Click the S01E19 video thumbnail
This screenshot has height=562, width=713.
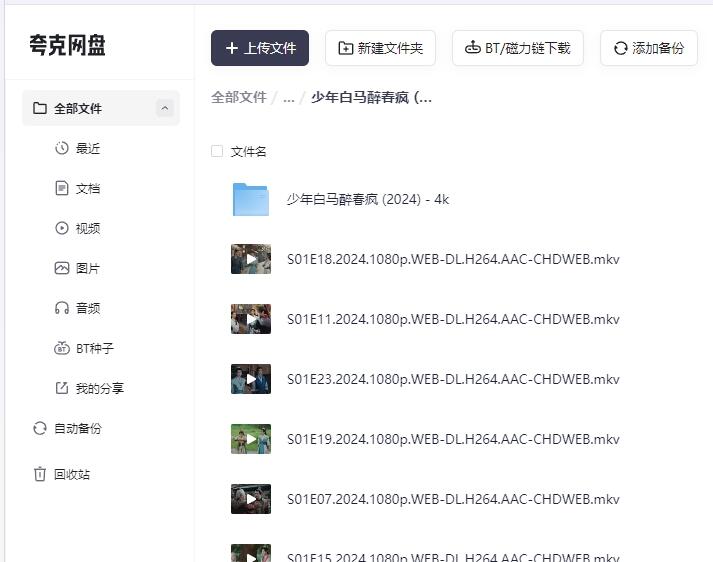(251, 439)
